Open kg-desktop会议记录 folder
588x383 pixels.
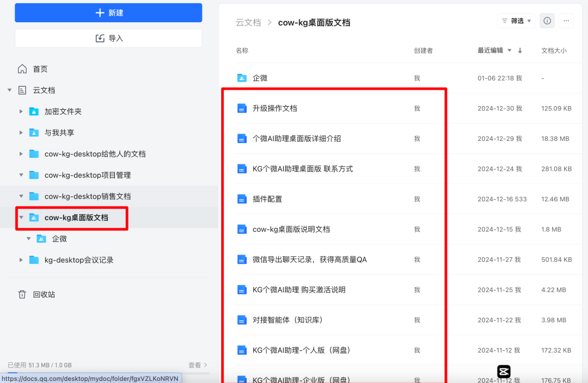click(79, 260)
